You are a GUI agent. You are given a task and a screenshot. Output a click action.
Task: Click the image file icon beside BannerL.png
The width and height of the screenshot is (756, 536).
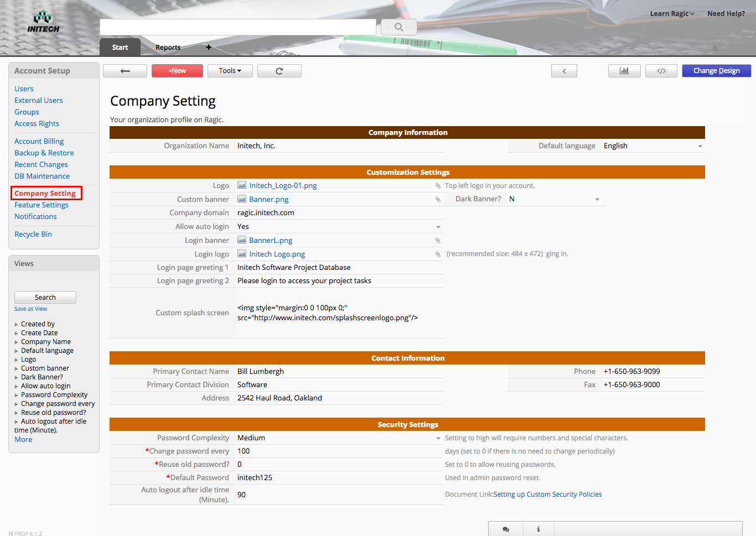242,240
